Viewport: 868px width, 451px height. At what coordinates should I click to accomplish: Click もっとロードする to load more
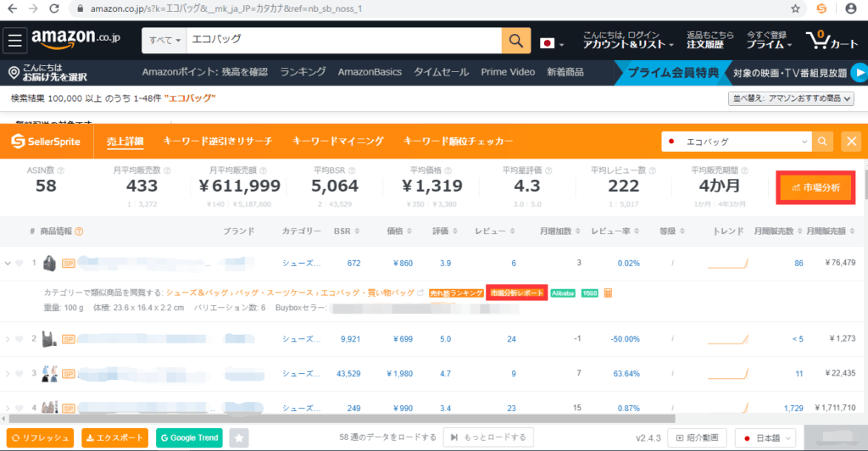coord(488,437)
